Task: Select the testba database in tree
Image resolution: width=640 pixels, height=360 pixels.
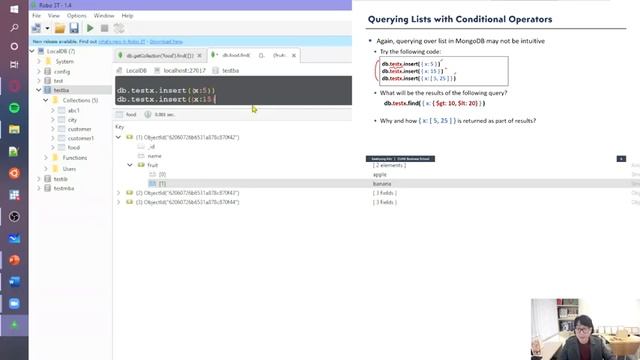Action: 61,90
